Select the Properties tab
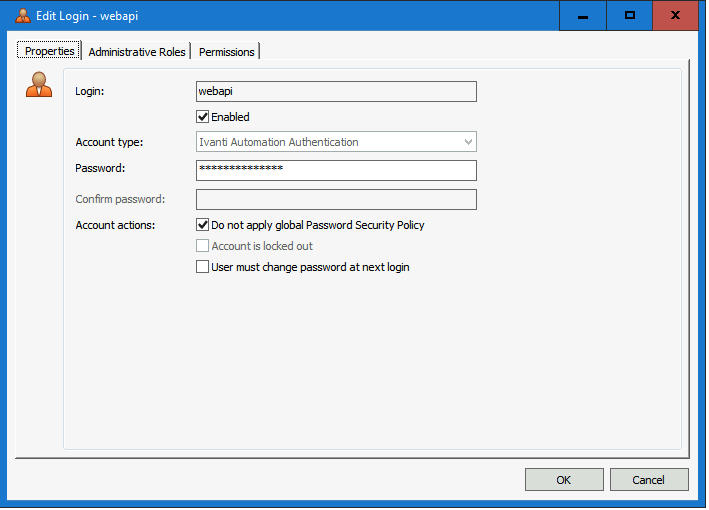709x510 pixels. pyautogui.click(x=49, y=51)
